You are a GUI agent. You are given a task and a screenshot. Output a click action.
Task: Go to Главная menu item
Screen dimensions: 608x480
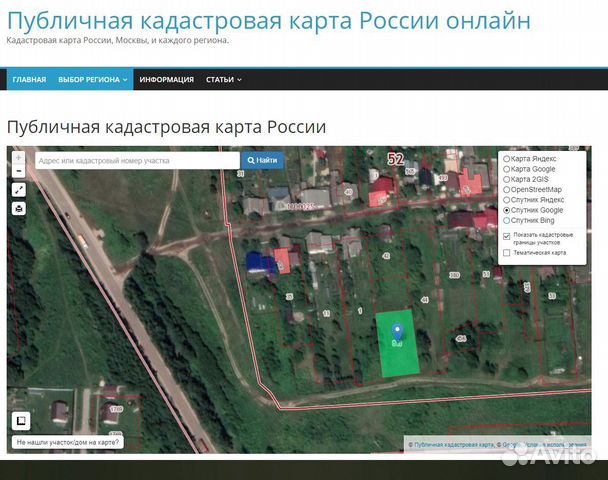click(29, 79)
